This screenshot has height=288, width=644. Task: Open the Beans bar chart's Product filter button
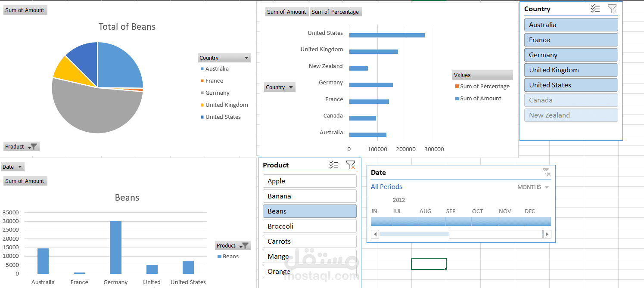[233, 245]
